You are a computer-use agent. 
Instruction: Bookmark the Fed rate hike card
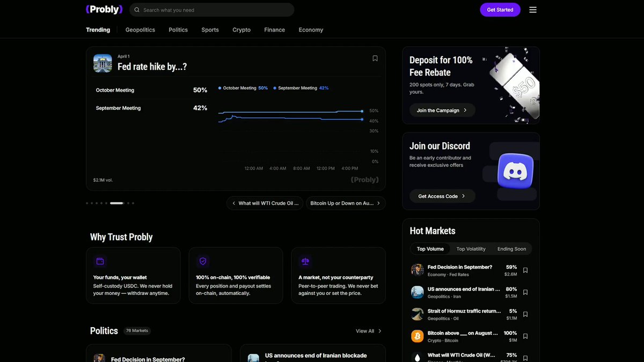375,58
